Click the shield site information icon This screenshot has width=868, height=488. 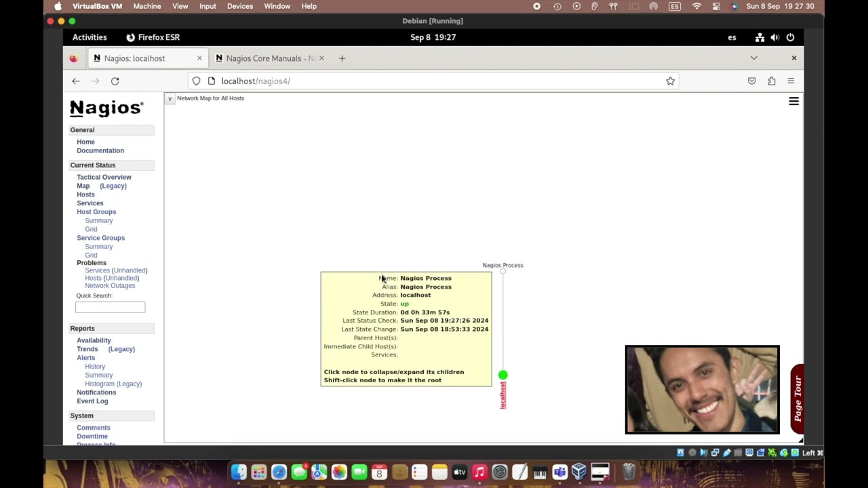click(196, 81)
